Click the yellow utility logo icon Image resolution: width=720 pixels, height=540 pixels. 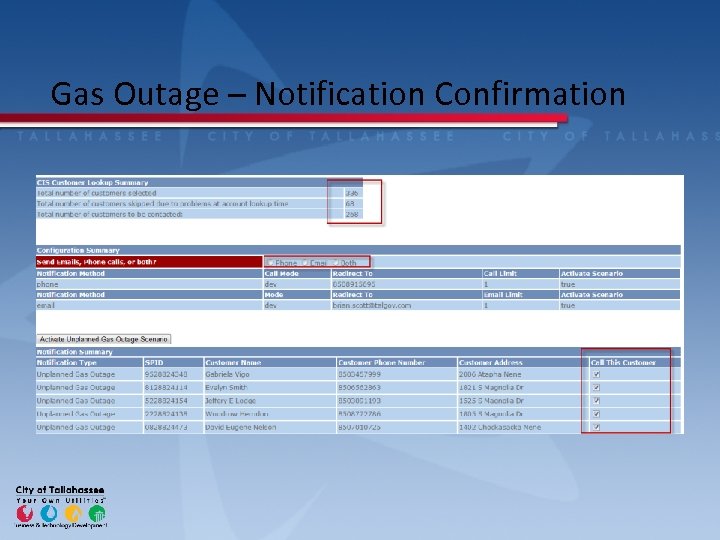pos(73,513)
